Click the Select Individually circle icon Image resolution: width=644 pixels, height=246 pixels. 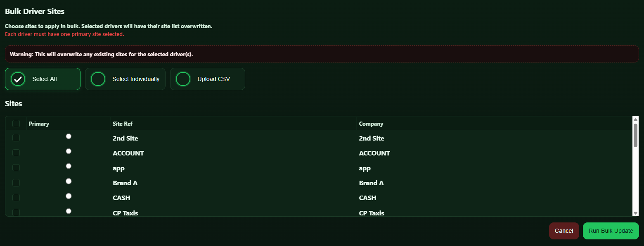pos(98,79)
